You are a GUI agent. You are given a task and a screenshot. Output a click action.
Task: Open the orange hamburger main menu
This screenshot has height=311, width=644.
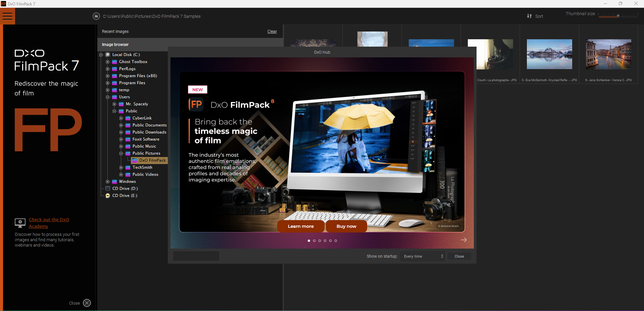click(x=7, y=16)
